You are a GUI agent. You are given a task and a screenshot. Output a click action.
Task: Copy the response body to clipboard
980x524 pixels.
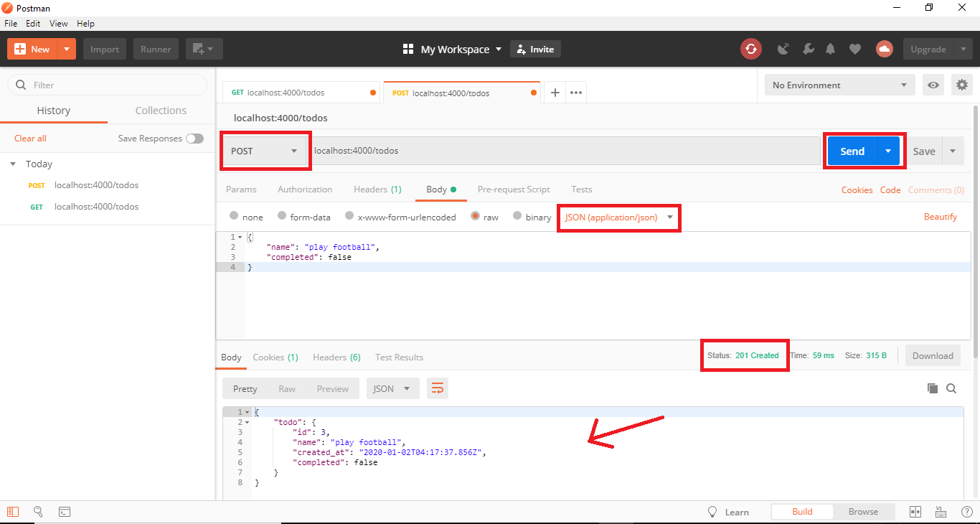[x=933, y=388]
